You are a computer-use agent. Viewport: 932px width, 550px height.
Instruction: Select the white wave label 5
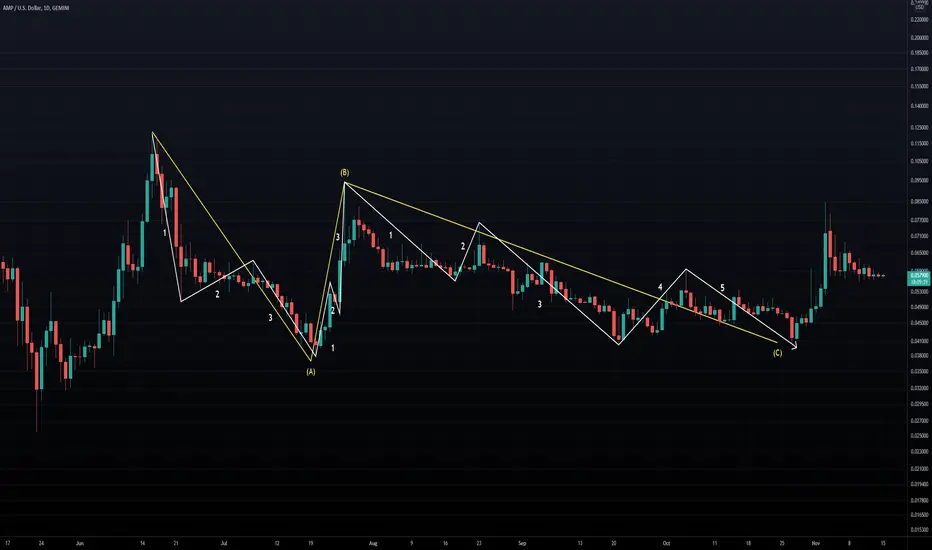coord(722,288)
